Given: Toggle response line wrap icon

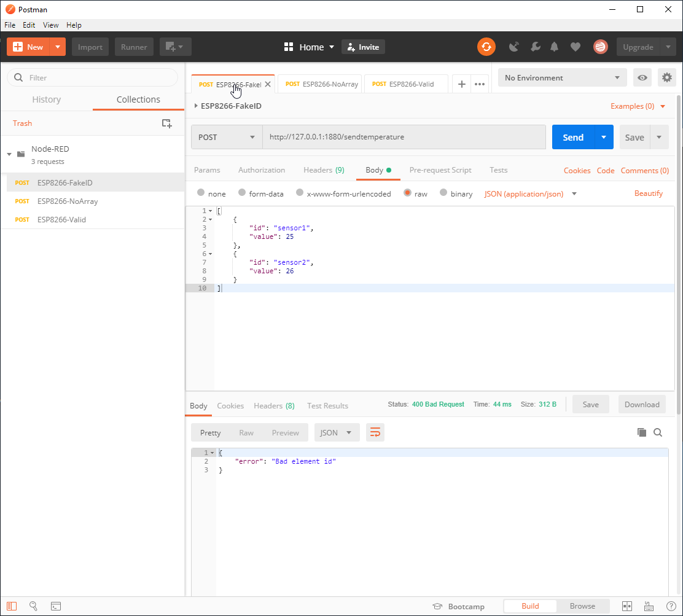Looking at the screenshot, I should [375, 432].
